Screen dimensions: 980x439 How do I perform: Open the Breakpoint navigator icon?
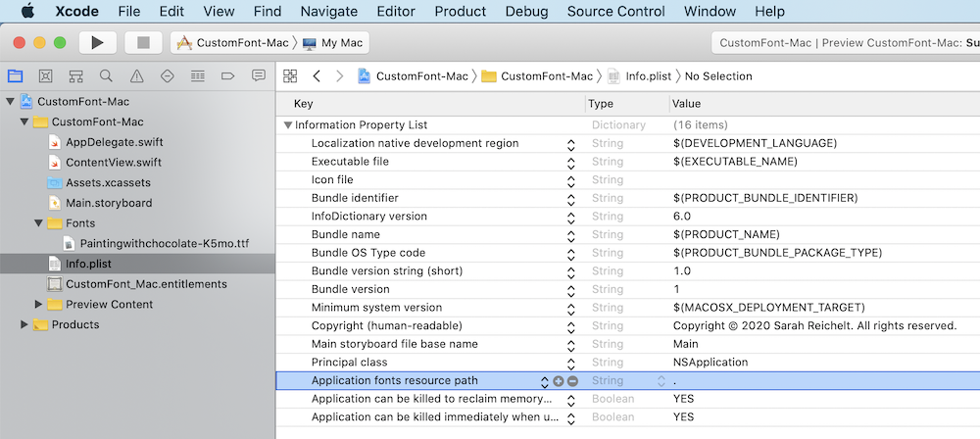click(x=228, y=76)
